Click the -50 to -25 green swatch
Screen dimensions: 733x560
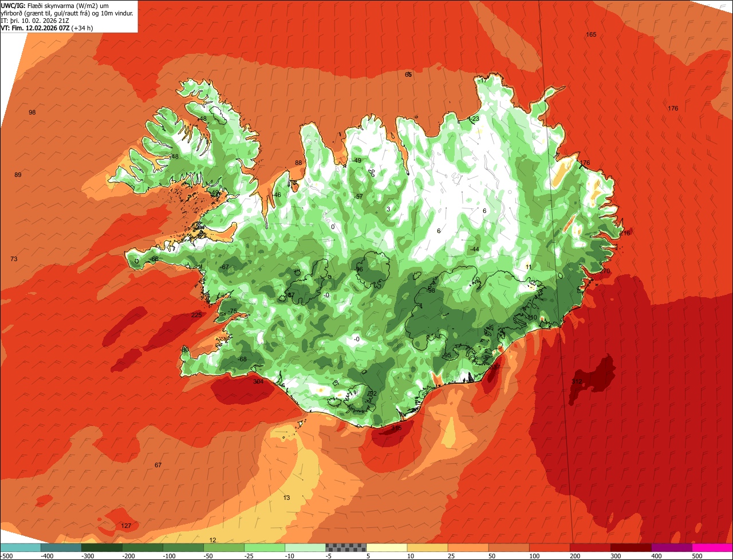pyautogui.click(x=223, y=547)
